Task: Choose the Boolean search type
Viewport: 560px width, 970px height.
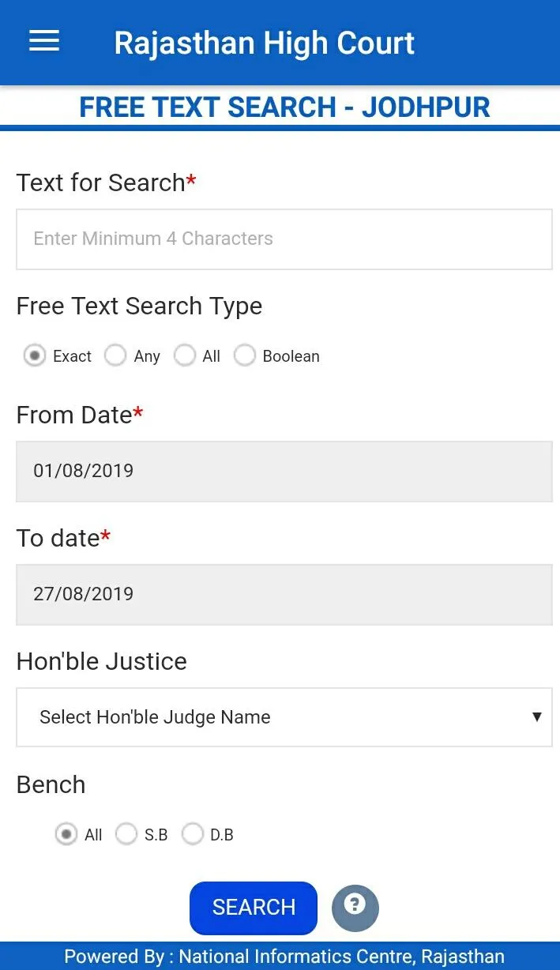Action: 245,355
